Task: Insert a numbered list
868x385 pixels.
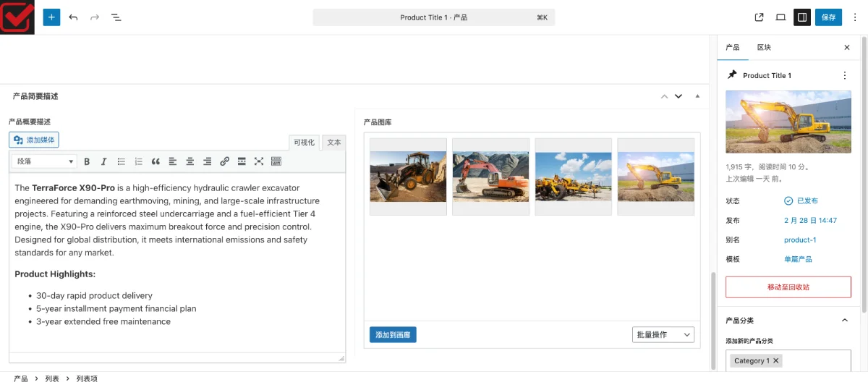Action: tap(139, 161)
